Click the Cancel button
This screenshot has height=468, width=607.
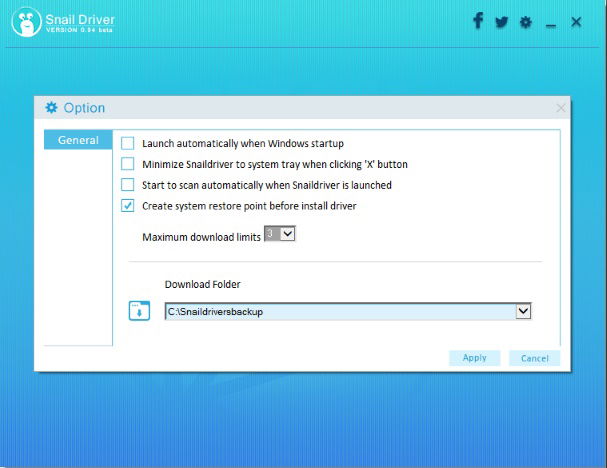click(535, 358)
